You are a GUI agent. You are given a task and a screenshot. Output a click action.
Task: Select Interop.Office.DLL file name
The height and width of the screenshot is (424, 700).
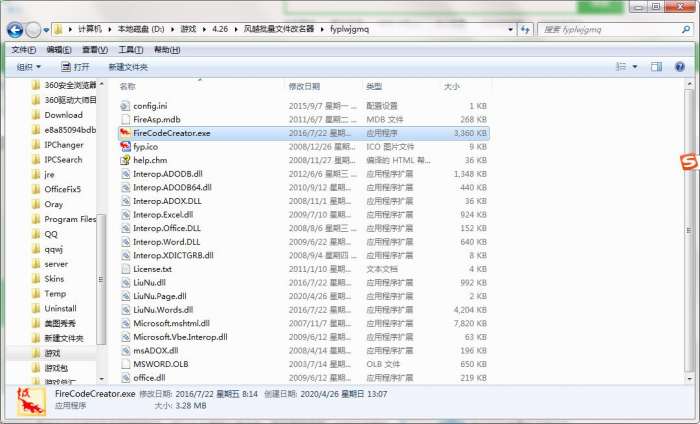coord(167,228)
